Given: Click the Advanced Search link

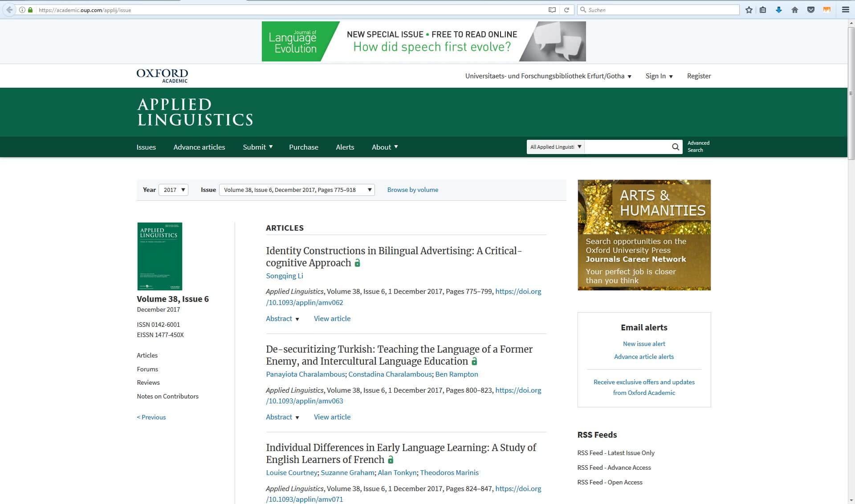Looking at the screenshot, I should coord(698,146).
